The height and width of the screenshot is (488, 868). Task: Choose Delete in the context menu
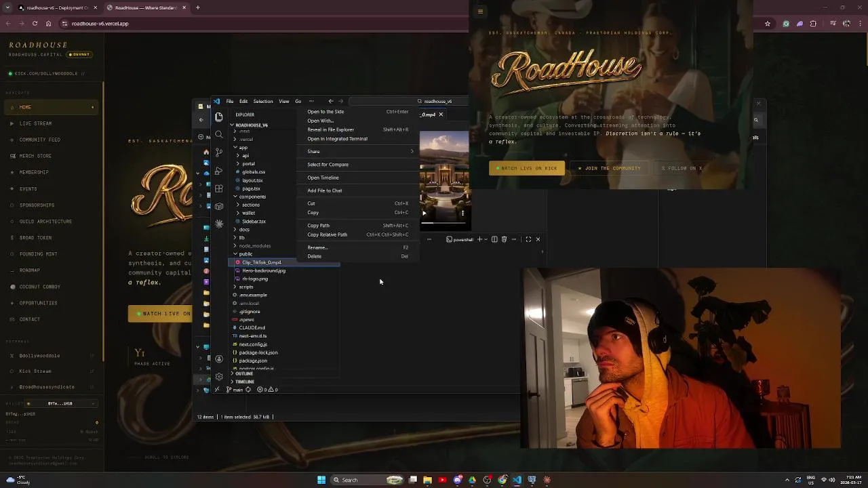tap(357, 256)
